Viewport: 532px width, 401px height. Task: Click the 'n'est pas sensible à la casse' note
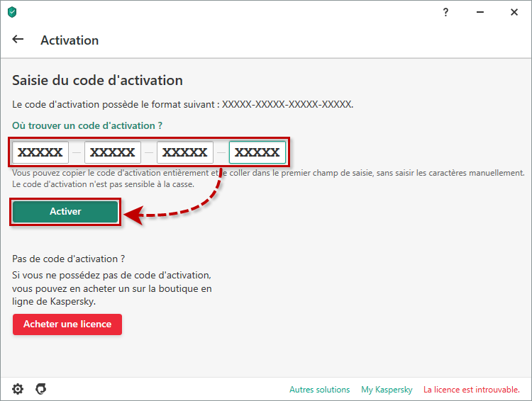click(103, 184)
